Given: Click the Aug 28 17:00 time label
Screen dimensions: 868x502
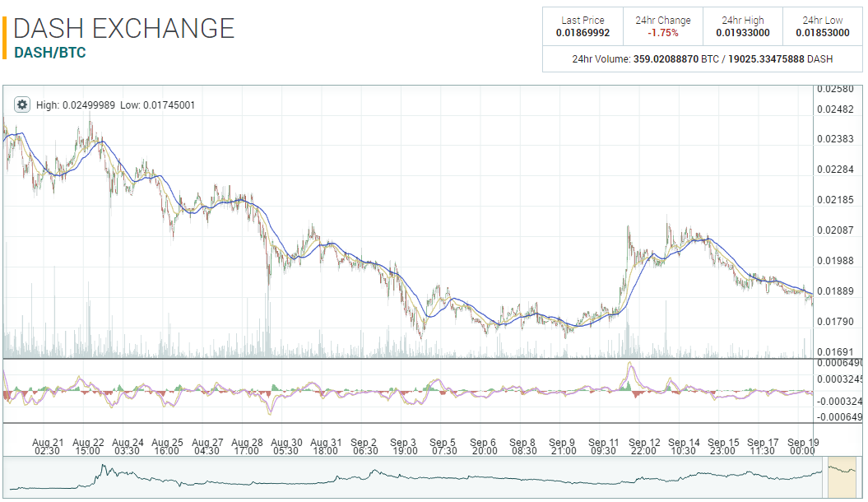Looking at the screenshot, I should click(x=247, y=446).
